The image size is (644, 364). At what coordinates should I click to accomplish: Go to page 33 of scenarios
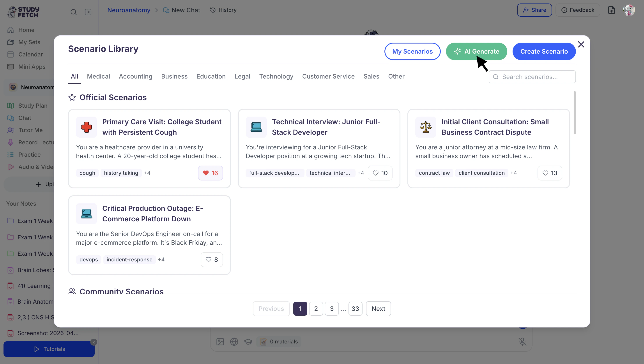tap(355, 308)
